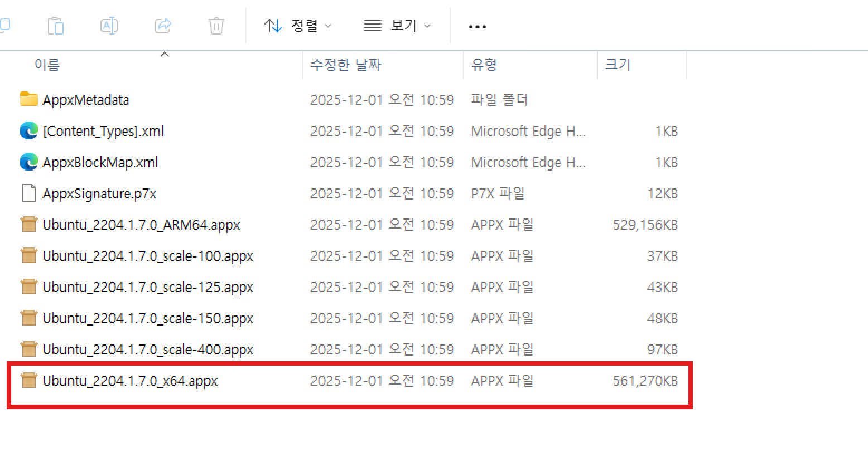Open the three-dots more options menu
Viewport: 868px width, 476px height.
(478, 26)
